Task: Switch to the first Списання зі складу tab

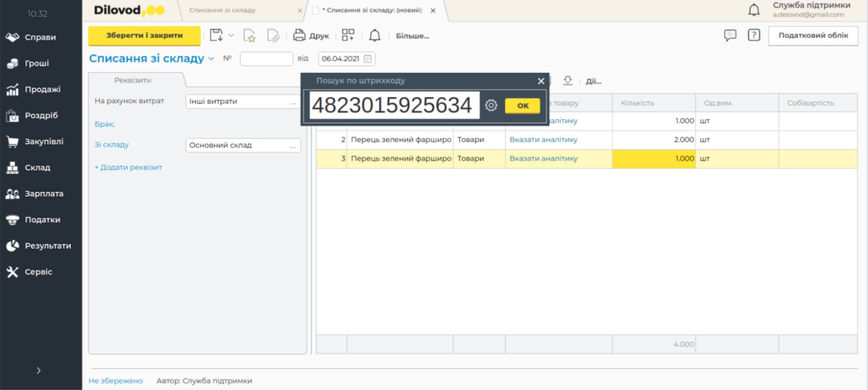Action: tap(222, 10)
